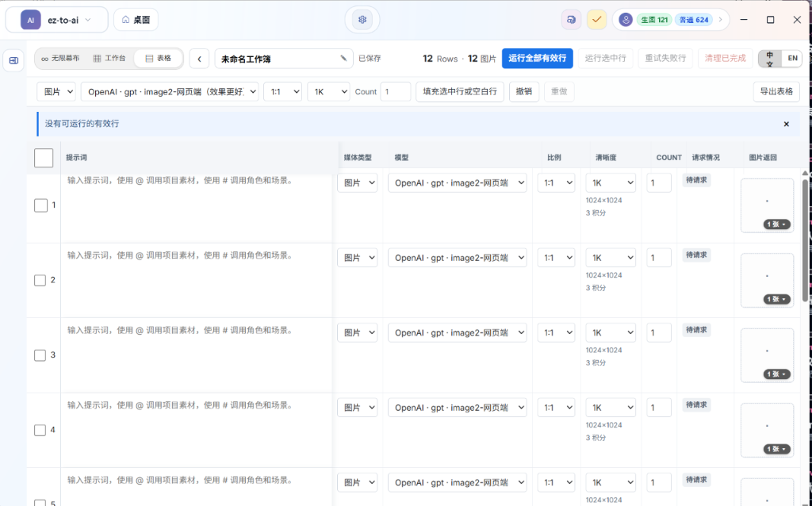Viewport: 812px width, 506px height.
Task: Open row 3 比例 1:1 dropdown
Action: click(556, 332)
